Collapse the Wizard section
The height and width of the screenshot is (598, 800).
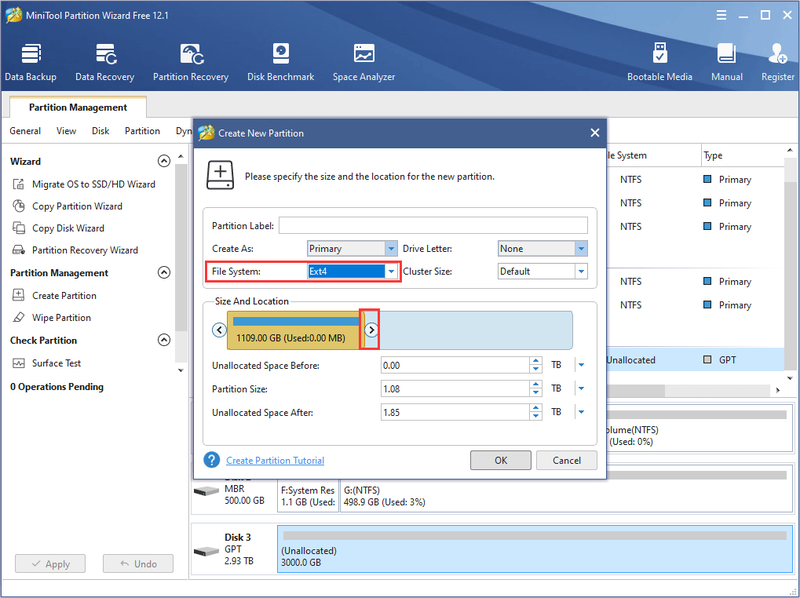click(164, 161)
